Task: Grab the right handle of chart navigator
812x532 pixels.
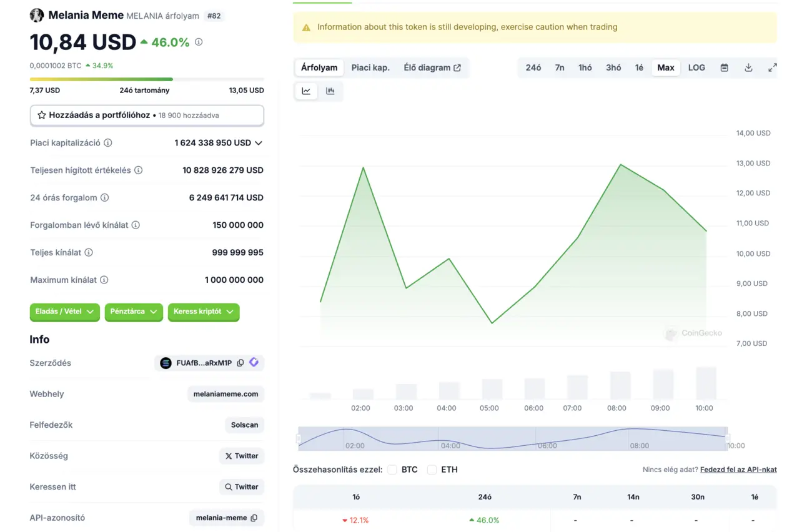Action: point(728,439)
